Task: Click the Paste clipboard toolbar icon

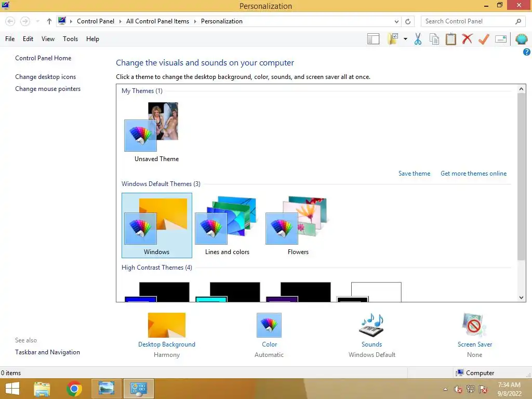Action: [x=451, y=39]
